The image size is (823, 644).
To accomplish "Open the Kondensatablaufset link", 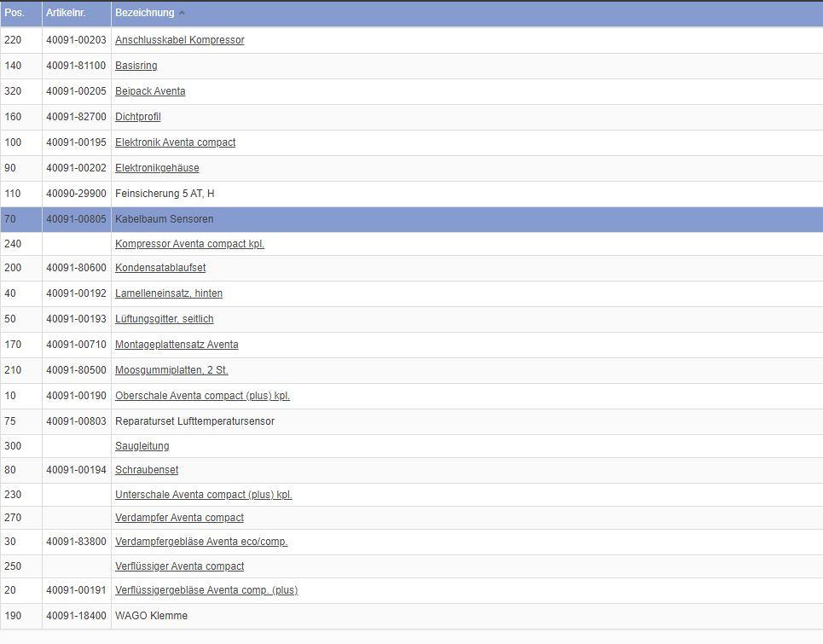I will [x=160, y=268].
